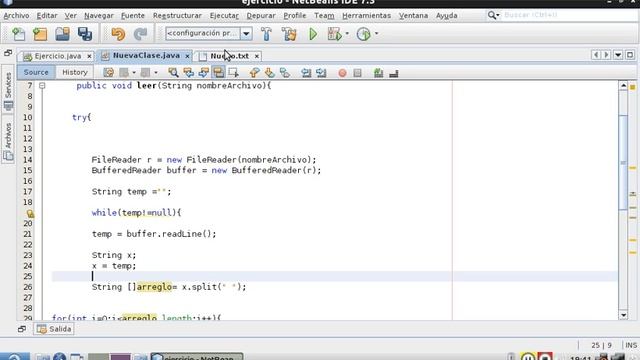The height and width of the screenshot is (360, 640).
Task: Close the NuevaClase.java tab
Action: (x=187, y=56)
